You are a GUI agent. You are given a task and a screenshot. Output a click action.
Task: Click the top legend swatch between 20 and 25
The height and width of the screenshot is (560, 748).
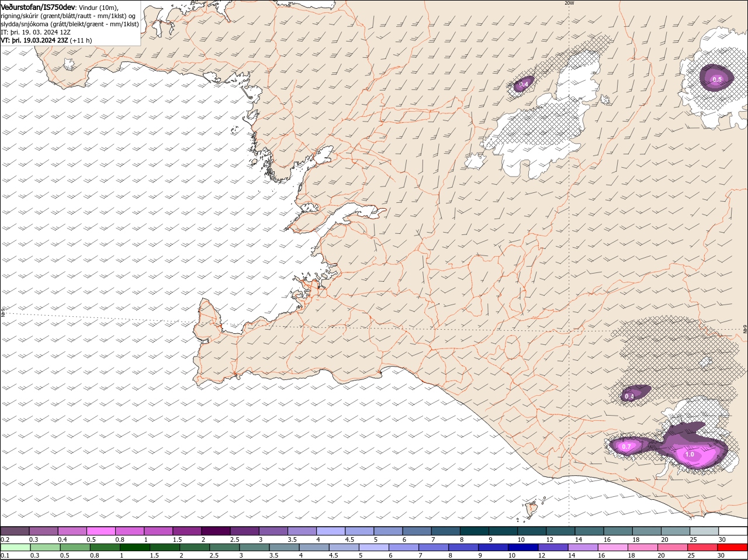tap(676, 531)
